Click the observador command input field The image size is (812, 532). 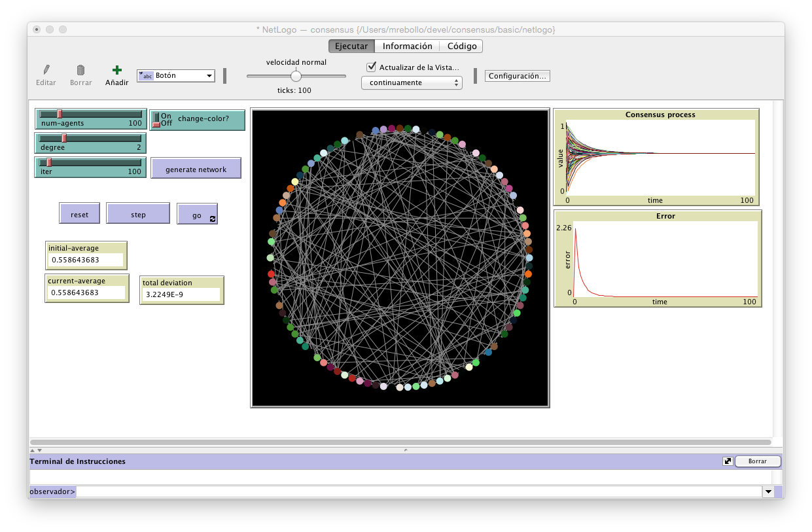pyautogui.click(x=419, y=492)
